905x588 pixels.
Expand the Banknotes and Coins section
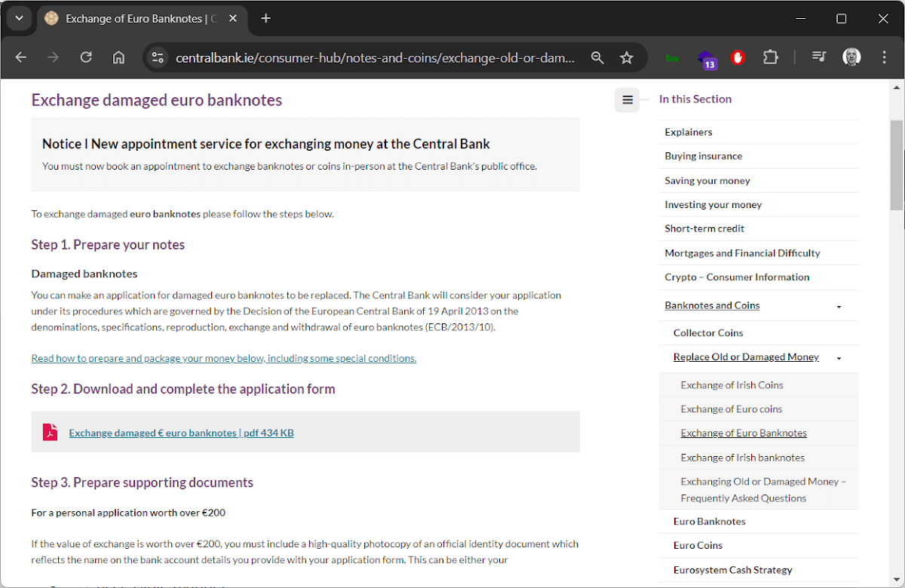(838, 306)
